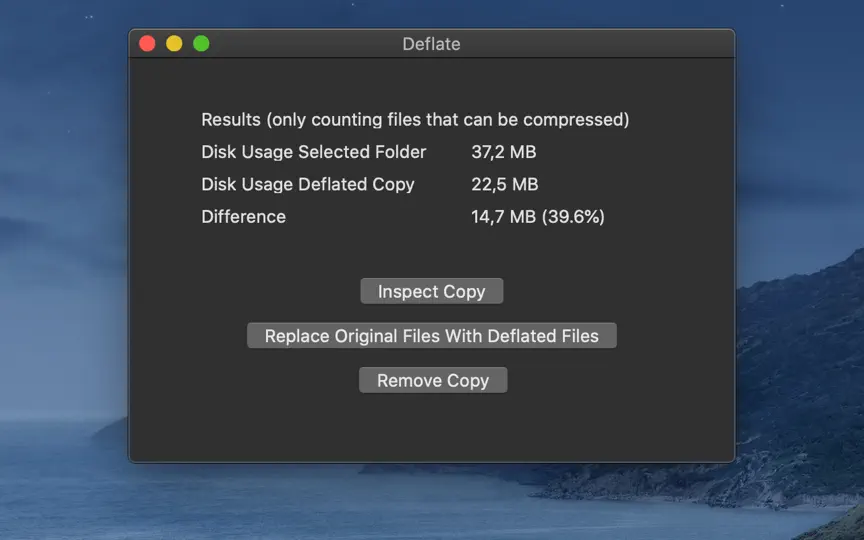Click the 37,2 MB value
Image resolution: width=864 pixels, height=540 pixels.
click(x=504, y=152)
